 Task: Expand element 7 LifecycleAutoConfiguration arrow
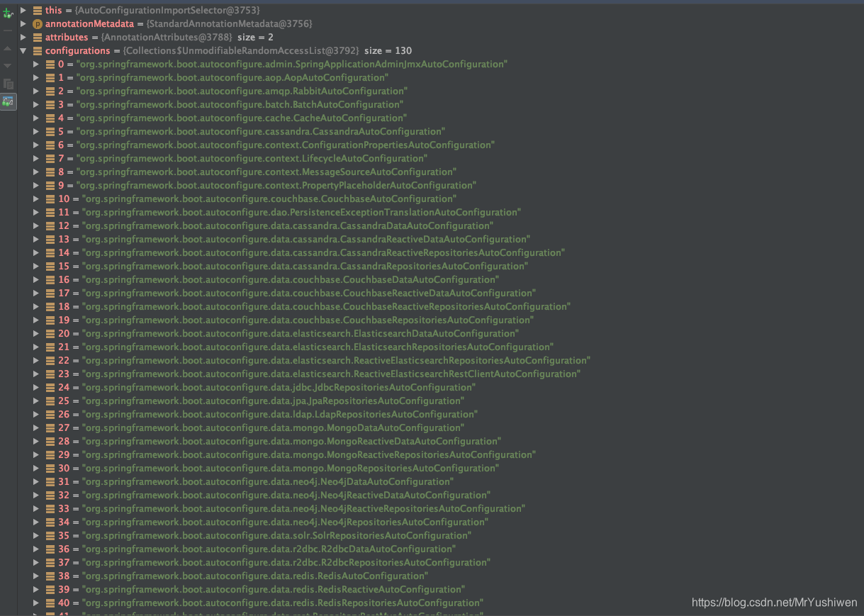click(36, 159)
